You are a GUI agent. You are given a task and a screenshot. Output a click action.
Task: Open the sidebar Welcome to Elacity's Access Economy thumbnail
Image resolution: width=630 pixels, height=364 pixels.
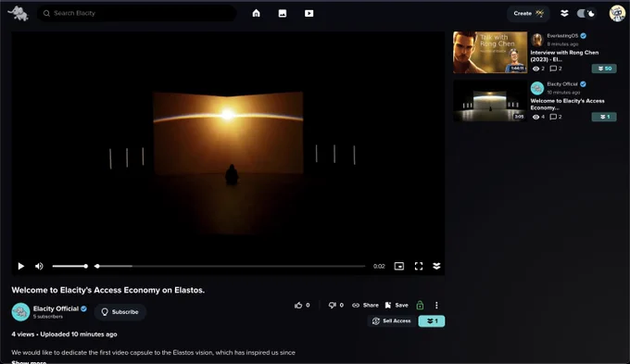pos(490,101)
